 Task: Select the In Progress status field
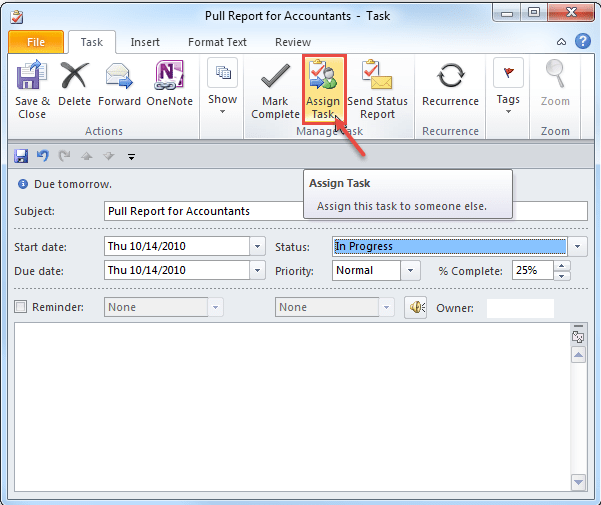(450, 246)
